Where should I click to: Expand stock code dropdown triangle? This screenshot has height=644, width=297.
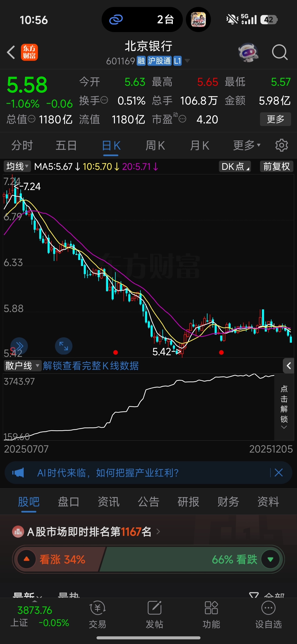pos(187,61)
